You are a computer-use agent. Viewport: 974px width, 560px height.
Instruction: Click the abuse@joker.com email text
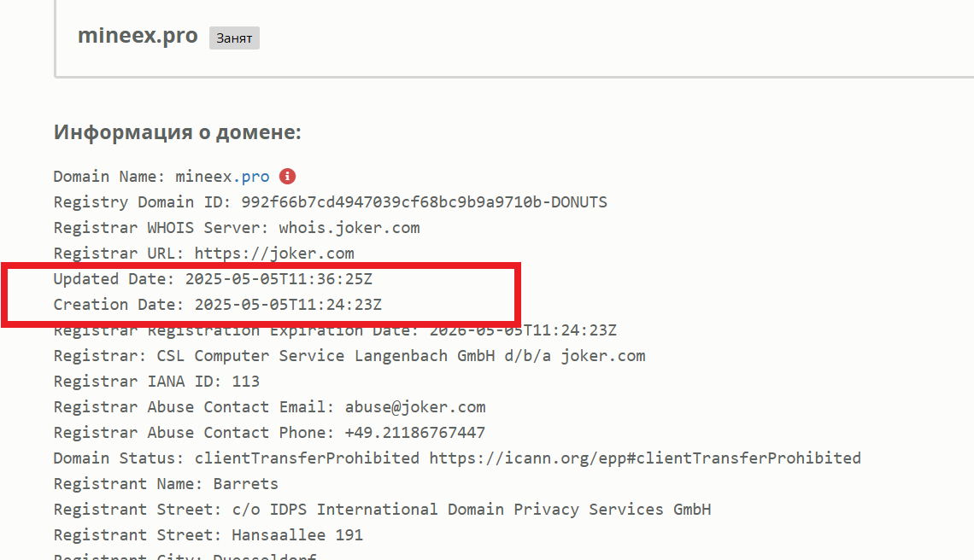click(415, 407)
